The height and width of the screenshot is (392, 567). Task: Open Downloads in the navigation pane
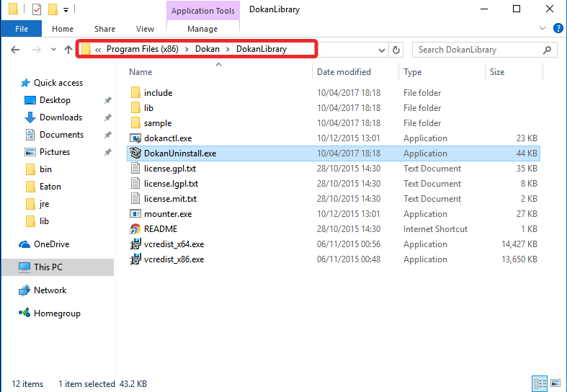[61, 117]
